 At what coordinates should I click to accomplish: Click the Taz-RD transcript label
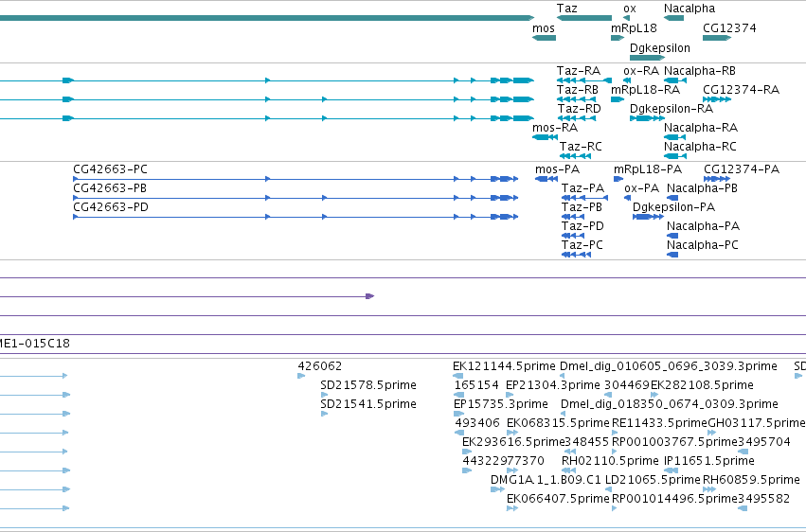click(580, 109)
